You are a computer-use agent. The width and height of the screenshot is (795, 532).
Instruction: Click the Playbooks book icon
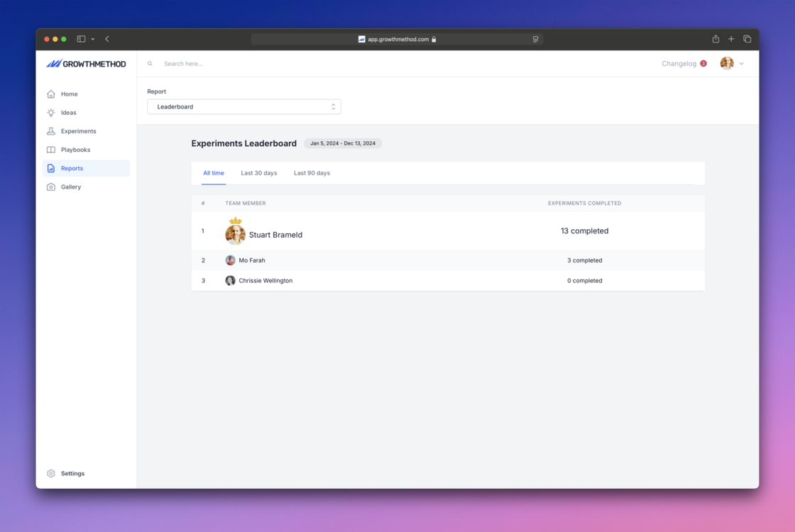[50, 150]
